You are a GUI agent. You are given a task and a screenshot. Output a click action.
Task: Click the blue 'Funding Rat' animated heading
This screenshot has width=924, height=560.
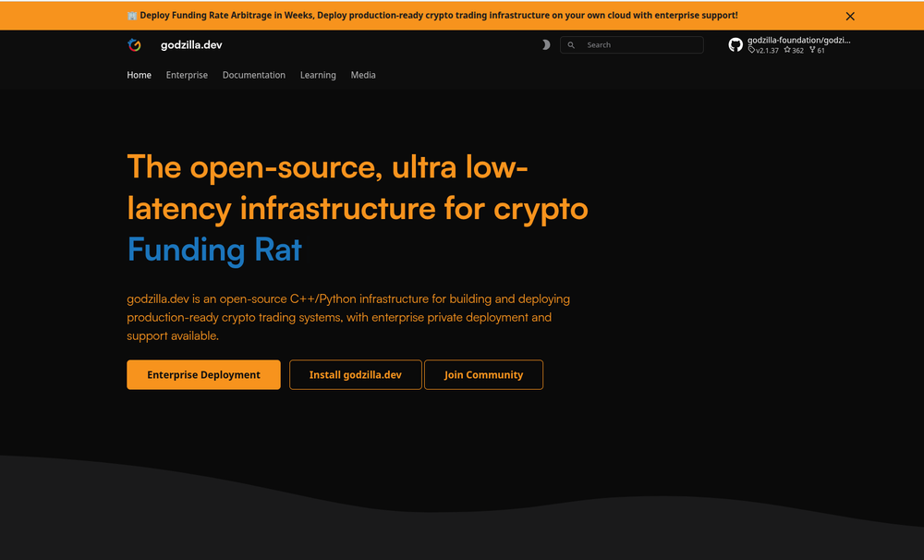(x=214, y=250)
